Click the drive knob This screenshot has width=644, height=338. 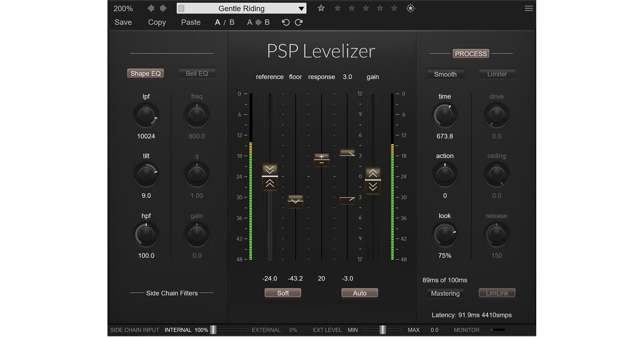pos(497,115)
